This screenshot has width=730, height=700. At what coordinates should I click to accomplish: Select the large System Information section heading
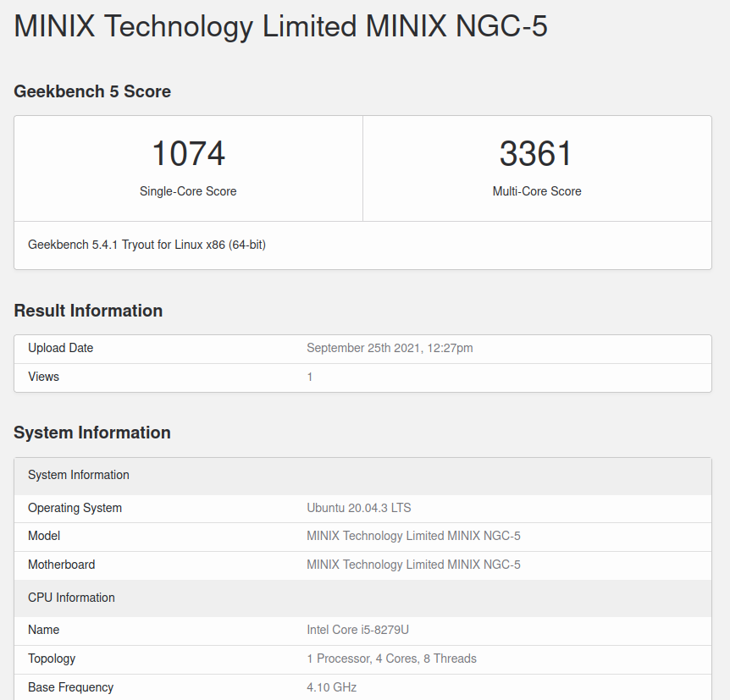coord(92,433)
